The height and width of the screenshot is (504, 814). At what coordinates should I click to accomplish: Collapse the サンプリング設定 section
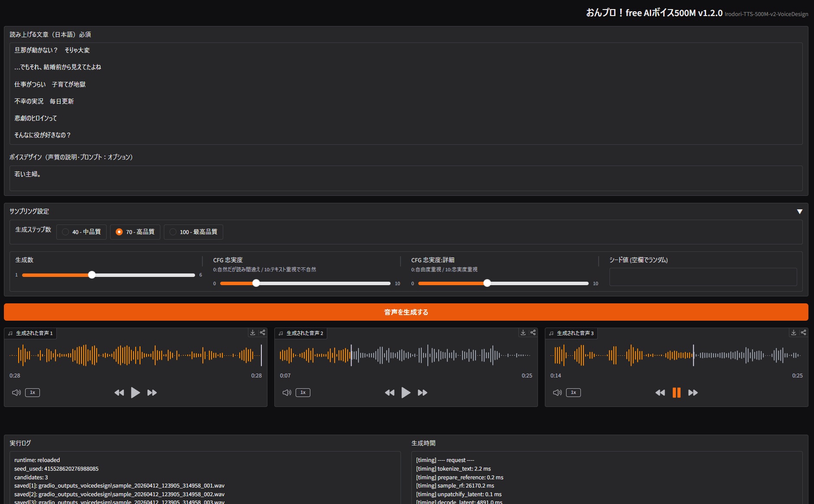click(799, 211)
